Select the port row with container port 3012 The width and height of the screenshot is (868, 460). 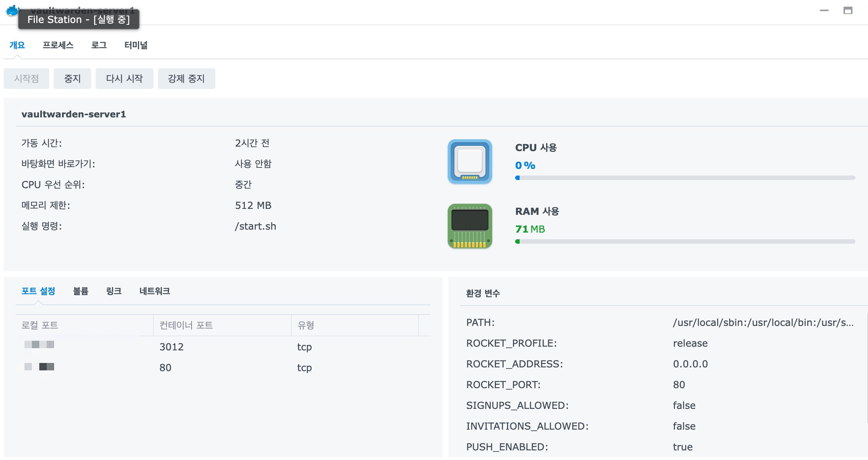coord(223,347)
